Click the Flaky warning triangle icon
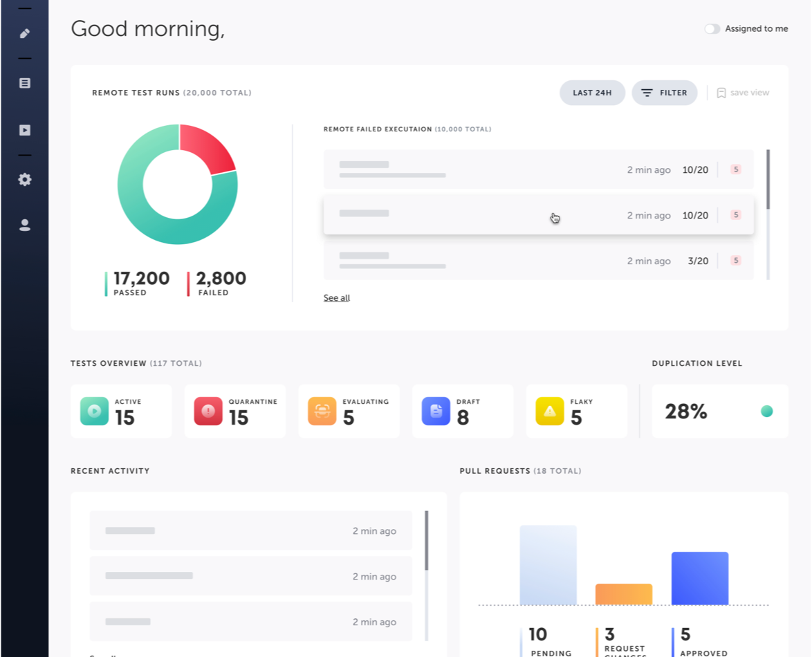This screenshot has width=812, height=657. click(549, 411)
